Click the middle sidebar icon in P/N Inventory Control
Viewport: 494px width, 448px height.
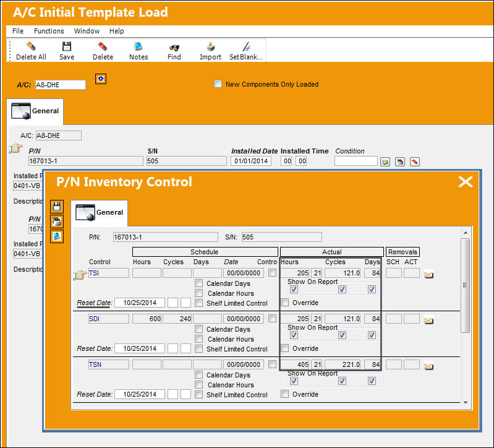(x=57, y=222)
